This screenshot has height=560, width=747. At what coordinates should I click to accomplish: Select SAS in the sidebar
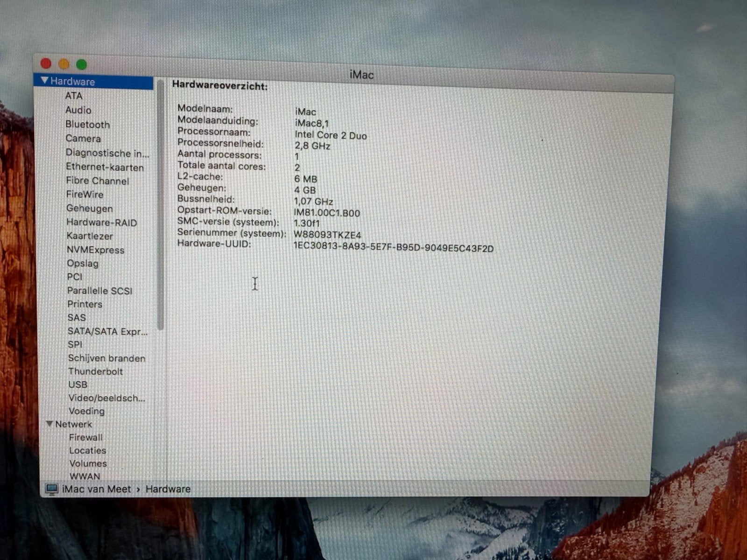pos(77,318)
